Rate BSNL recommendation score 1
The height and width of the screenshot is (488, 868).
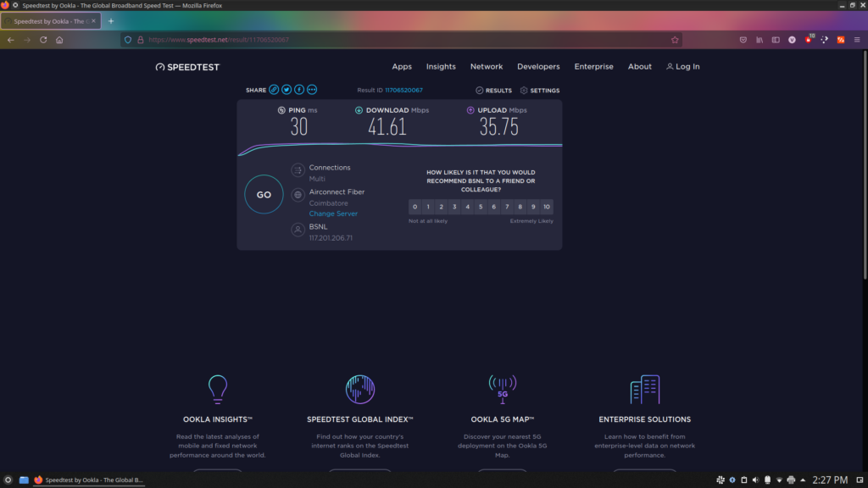(x=428, y=207)
